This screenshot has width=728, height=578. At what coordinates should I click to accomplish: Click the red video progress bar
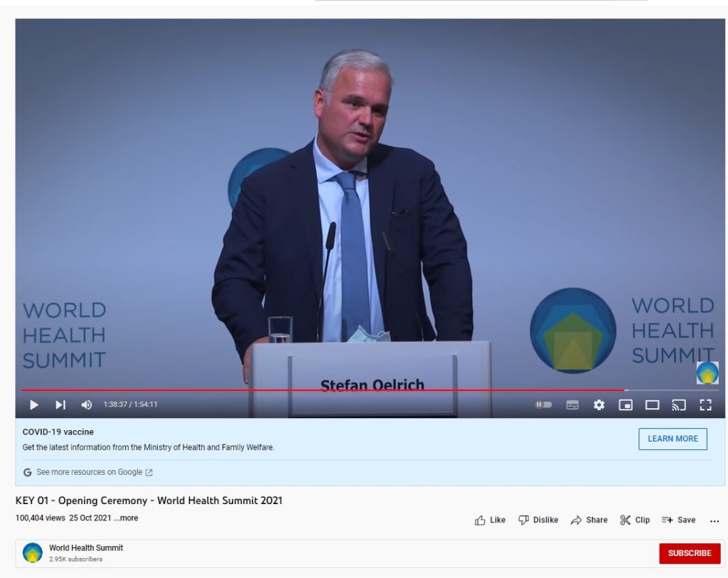click(x=320, y=390)
